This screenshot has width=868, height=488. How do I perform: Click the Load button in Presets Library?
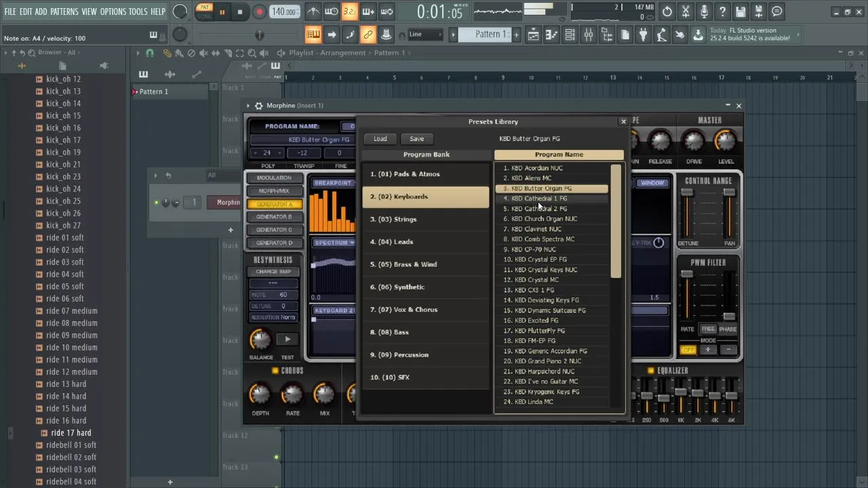coord(380,139)
